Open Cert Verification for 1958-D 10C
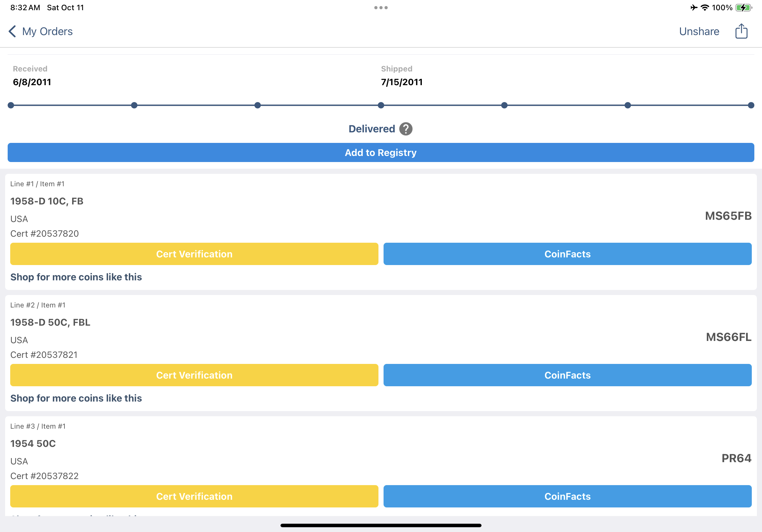This screenshot has height=532, width=762. tap(194, 254)
